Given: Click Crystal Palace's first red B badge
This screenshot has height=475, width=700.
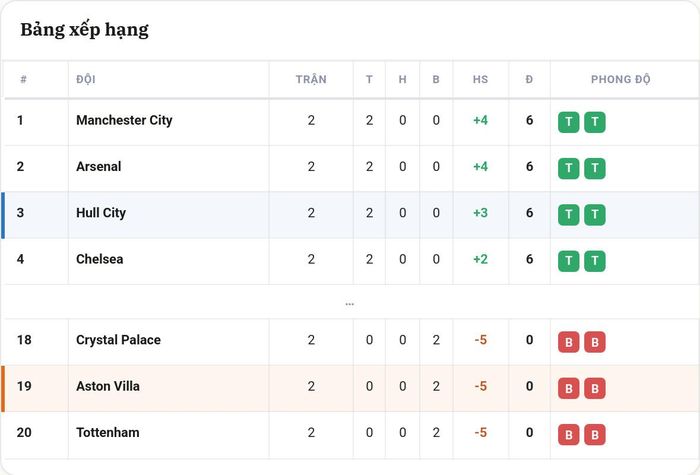Looking at the screenshot, I should [x=568, y=342].
